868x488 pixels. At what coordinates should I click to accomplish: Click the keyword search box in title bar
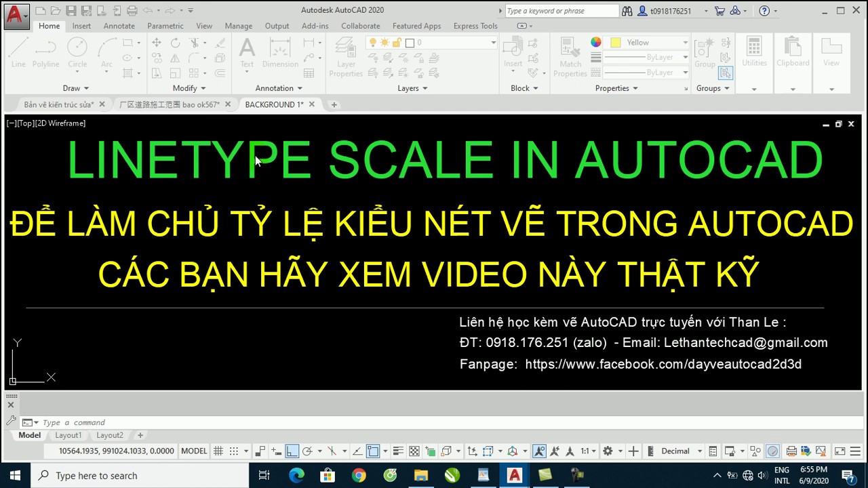[x=562, y=11]
